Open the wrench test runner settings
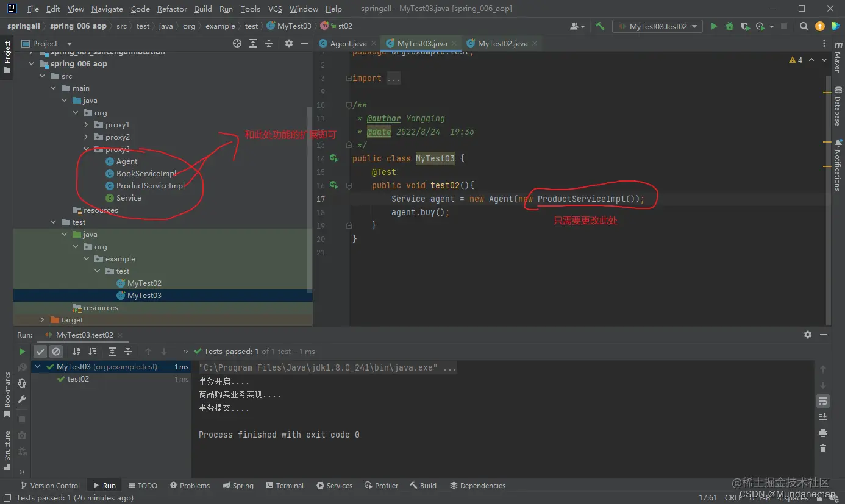Viewport: 845px width, 504px height. pyautogui.click(x=22, y=399)
